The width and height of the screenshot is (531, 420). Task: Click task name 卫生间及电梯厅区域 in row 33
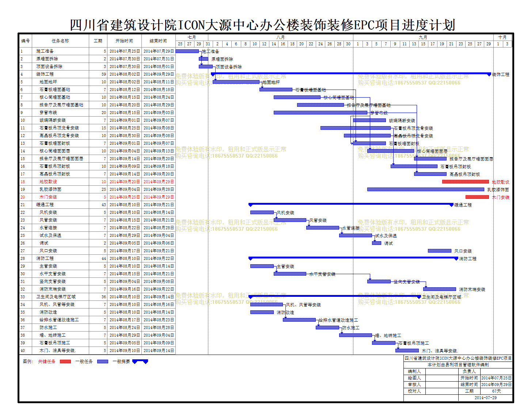click(56, 297)
